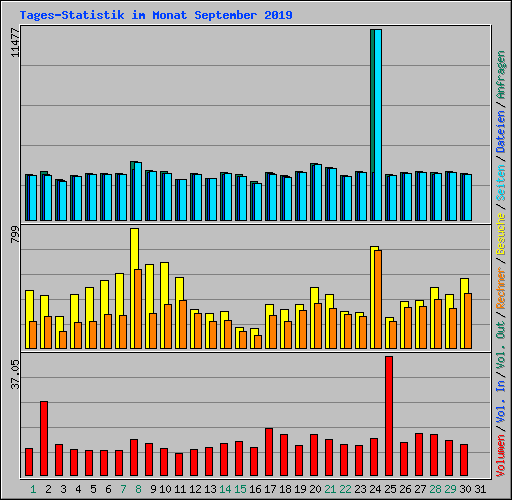Click the orange bar above day 24
Image resolution: width=512 pixels, height=500 pixels.
click(x=378, y=299)
